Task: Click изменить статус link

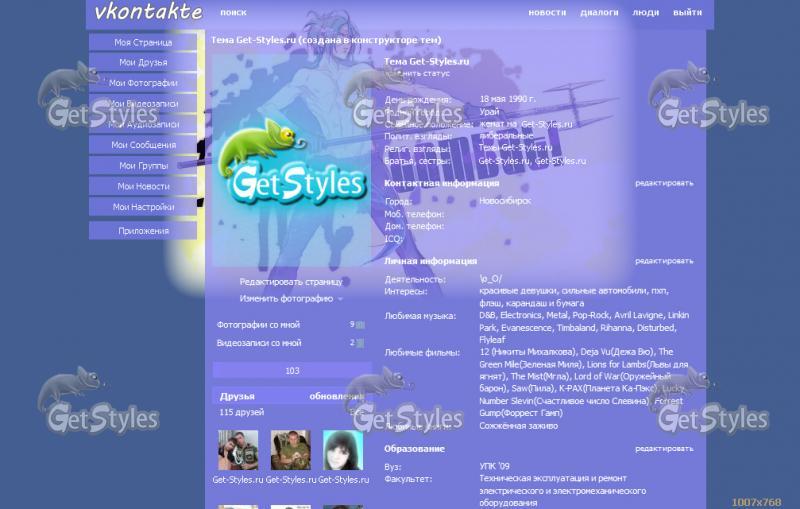Action: pos(417,73)
